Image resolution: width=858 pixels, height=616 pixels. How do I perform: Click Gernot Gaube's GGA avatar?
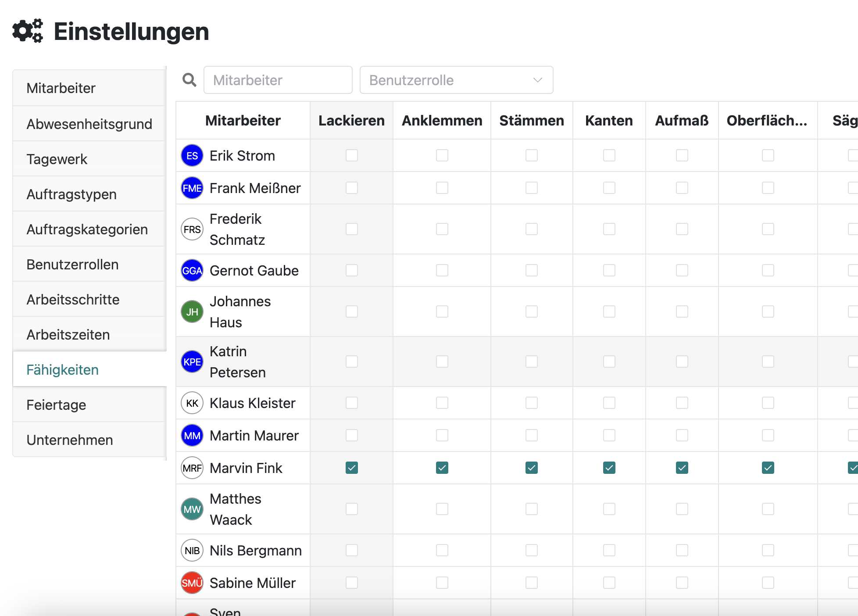(x=192, y=270)
